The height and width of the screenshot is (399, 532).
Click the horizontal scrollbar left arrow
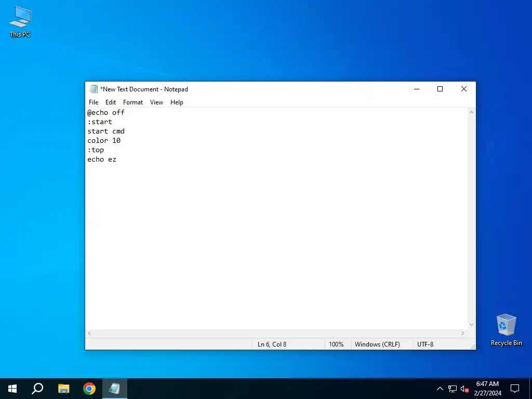tap(89, 334)
